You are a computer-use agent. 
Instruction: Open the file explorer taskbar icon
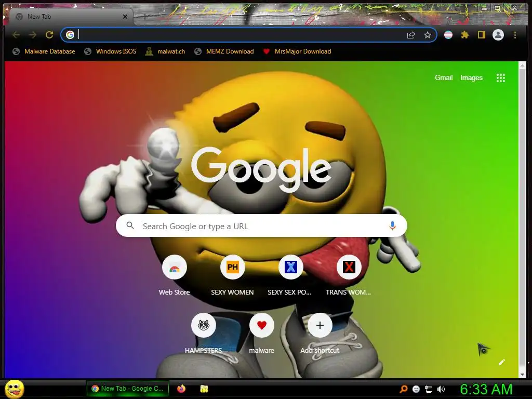click(x=204, y=389)
